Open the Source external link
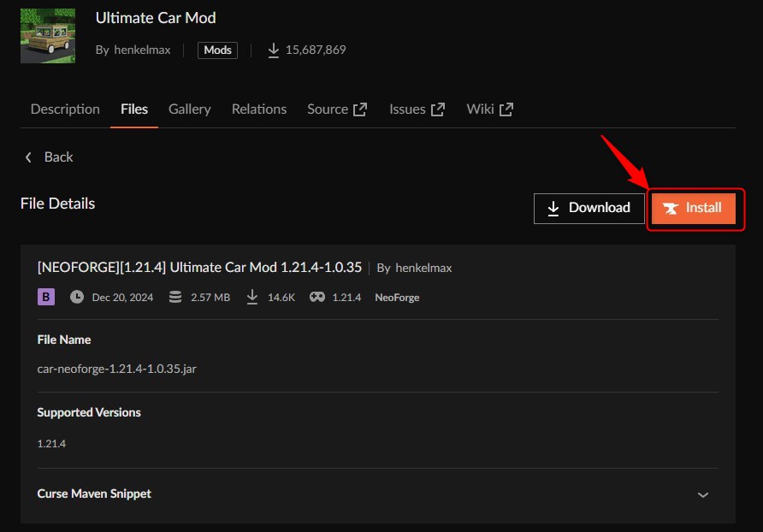This screenshot has width=763, height=532. (x=337, y=109)
